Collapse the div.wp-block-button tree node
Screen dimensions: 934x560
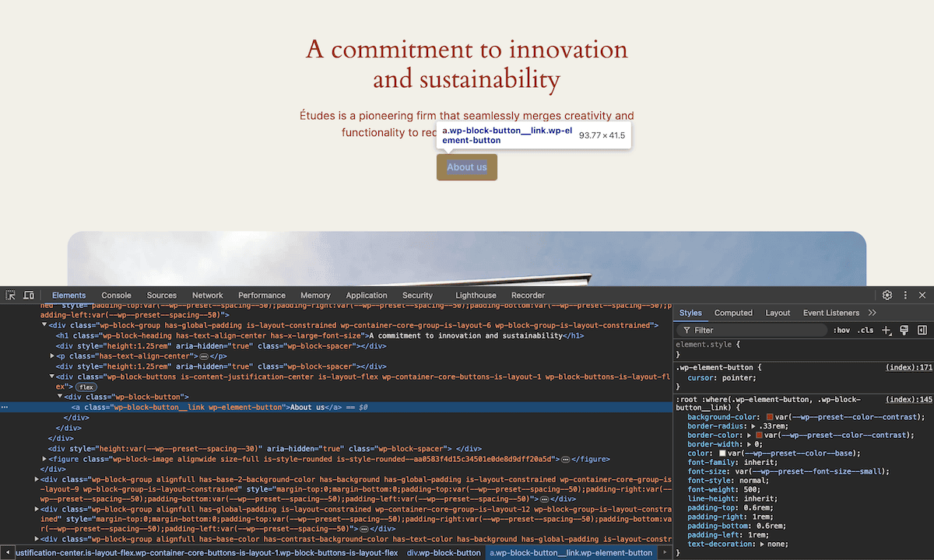[59, 397]
